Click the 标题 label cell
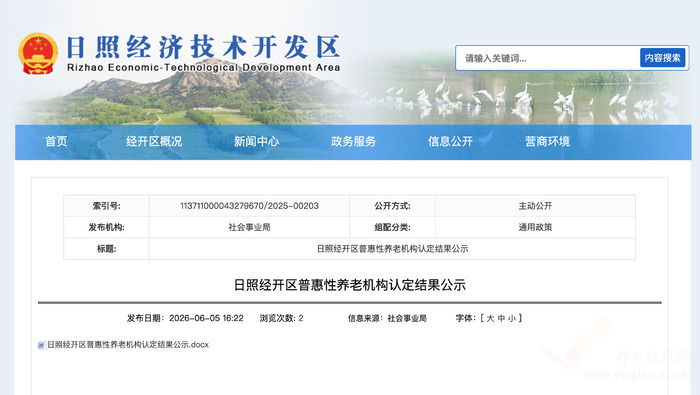This screenshot has width=700, height=395. [x=106, y=249]
